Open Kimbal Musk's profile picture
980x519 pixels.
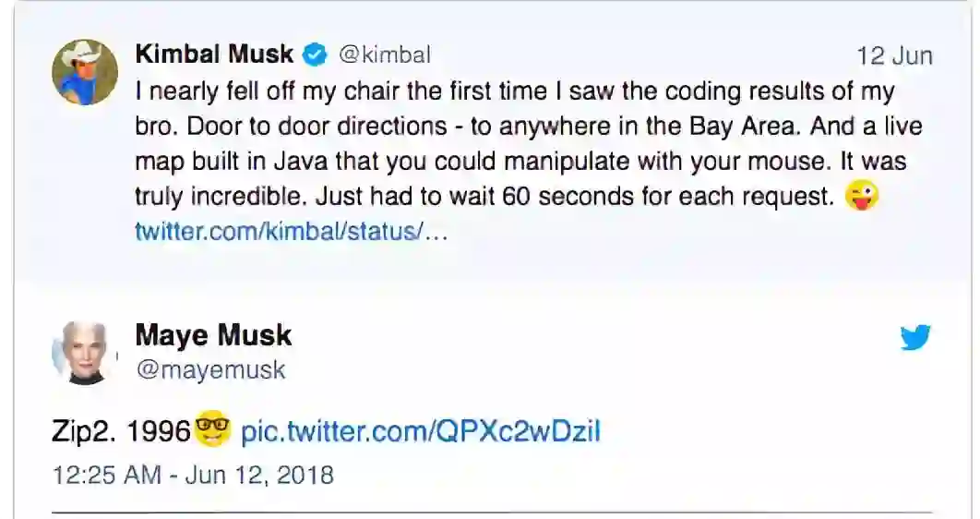tap(84, 71)
